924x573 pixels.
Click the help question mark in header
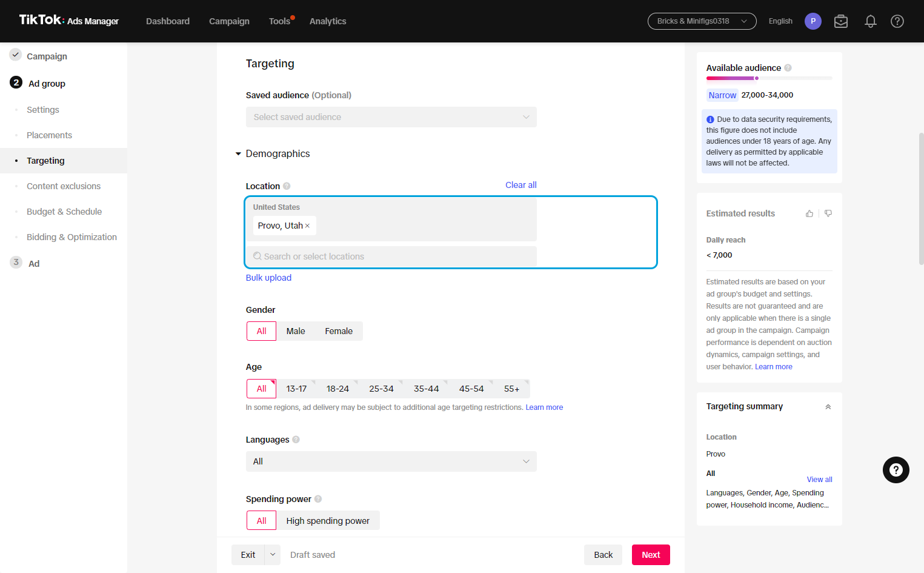[x=897, y=21]
